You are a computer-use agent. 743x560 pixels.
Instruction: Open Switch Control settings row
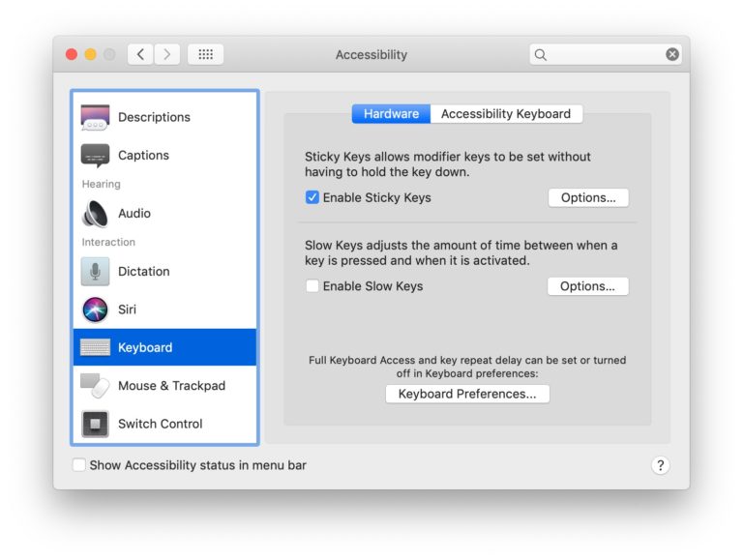tap(164, 424)
